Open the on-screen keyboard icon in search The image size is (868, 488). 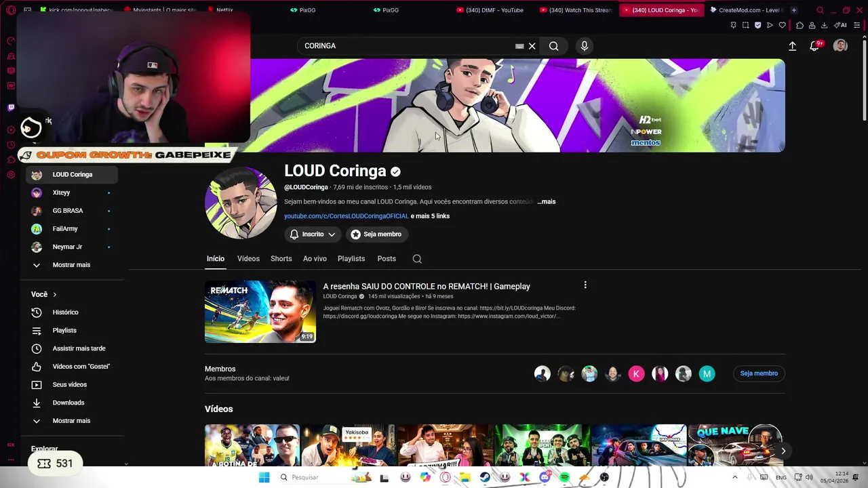(x=519, y=46)
